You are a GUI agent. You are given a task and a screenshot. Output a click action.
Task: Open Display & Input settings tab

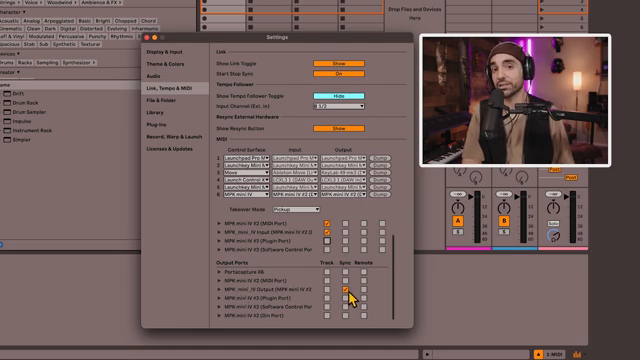(164, 52)
